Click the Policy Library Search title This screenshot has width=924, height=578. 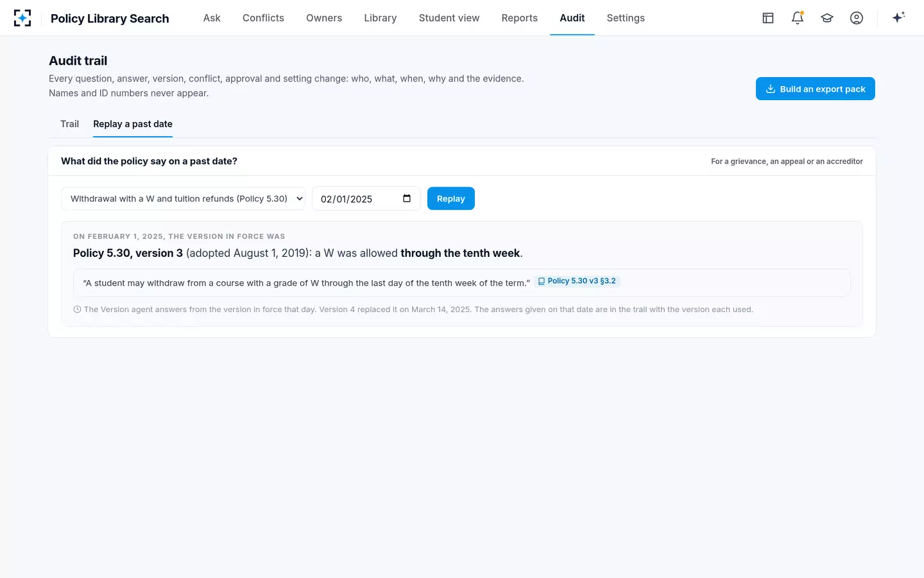[110, 19]
